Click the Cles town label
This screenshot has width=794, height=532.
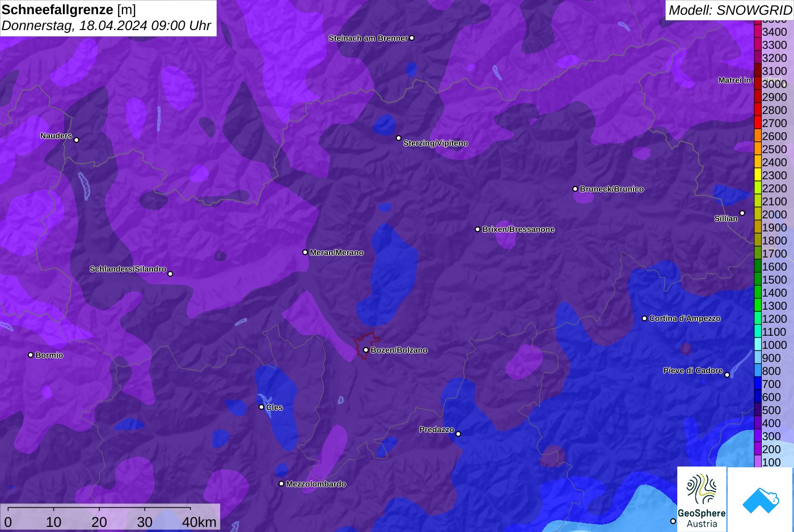274,407
